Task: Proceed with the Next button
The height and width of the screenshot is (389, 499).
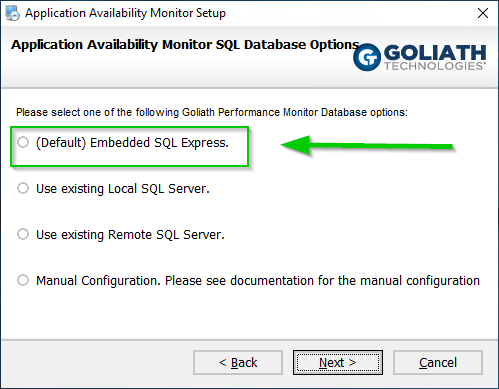Action: coord(338,362)
